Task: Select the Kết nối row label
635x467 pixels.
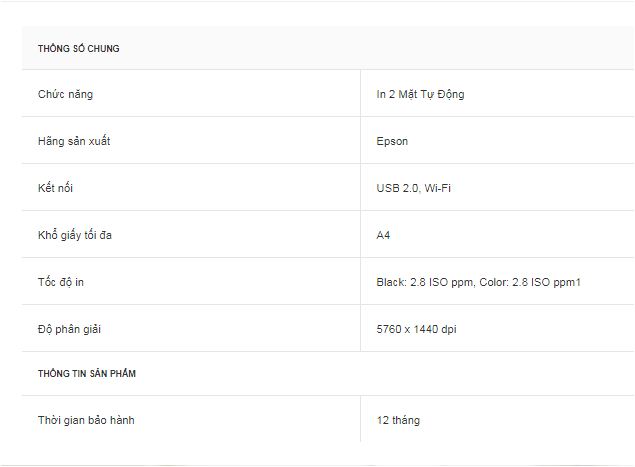Action: pyautogui.click(x=55, y=188)
